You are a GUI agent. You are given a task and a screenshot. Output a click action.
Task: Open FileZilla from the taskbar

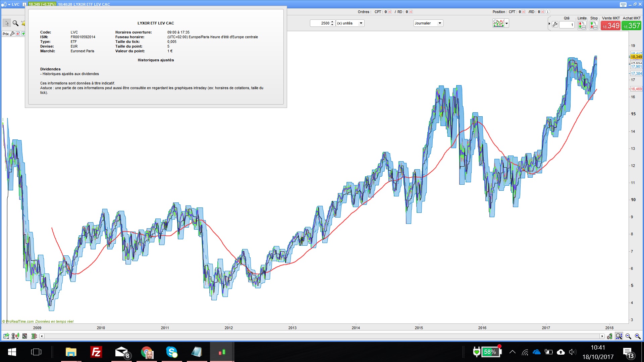tap(96, 352)
